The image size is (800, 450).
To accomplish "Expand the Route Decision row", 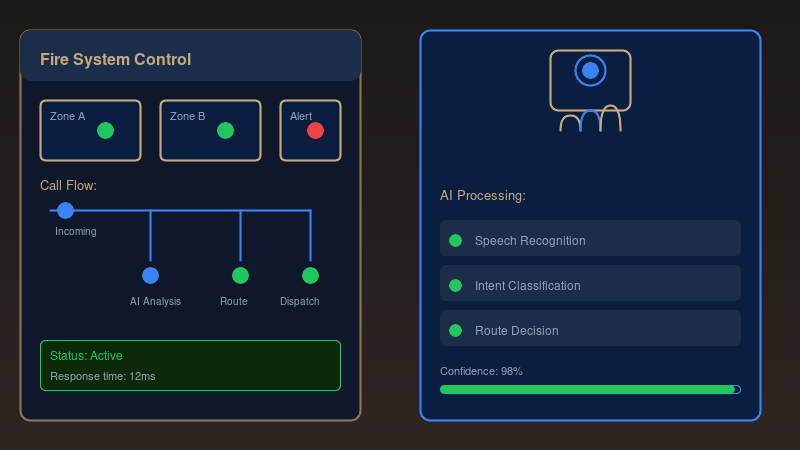I will tap(590, 329).
